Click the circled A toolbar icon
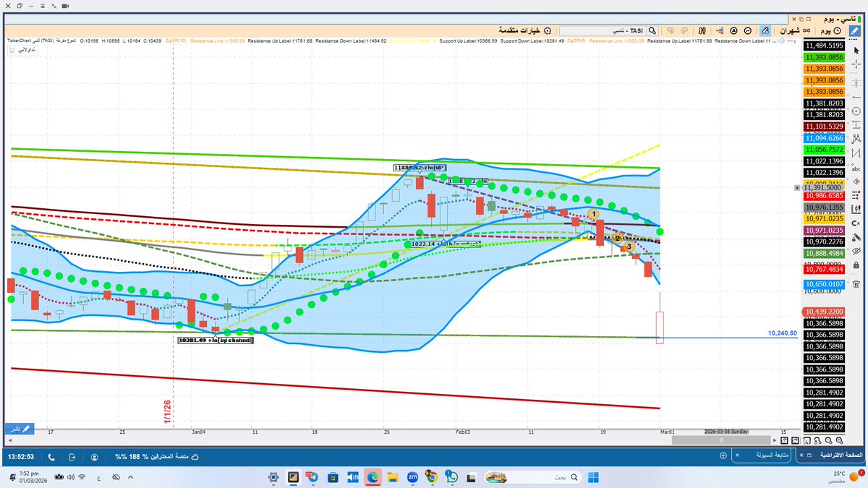 click(733, 31)
